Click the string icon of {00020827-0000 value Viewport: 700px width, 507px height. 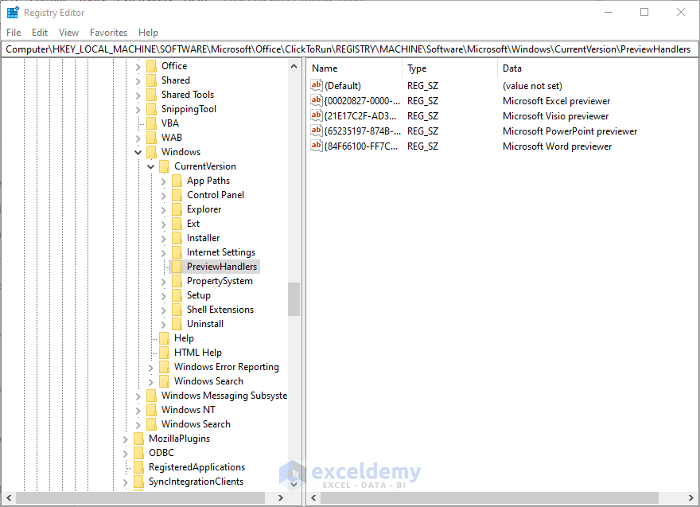coord(316,100)
